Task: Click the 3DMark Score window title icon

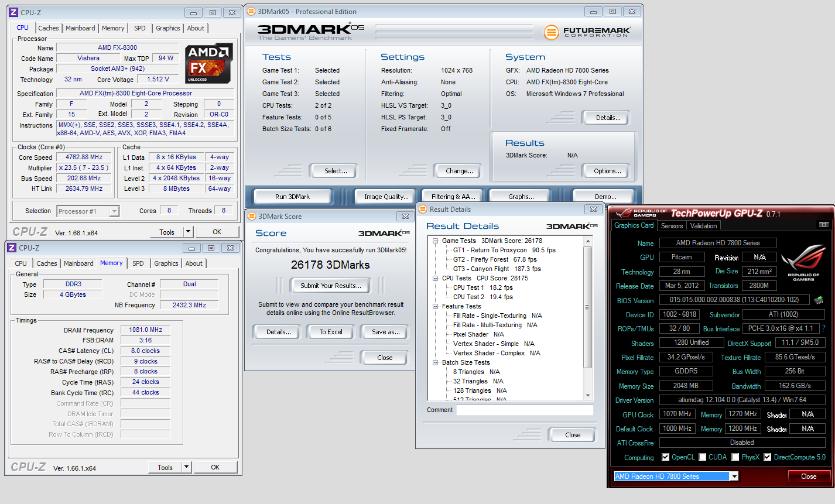Action: click(252, 216)
